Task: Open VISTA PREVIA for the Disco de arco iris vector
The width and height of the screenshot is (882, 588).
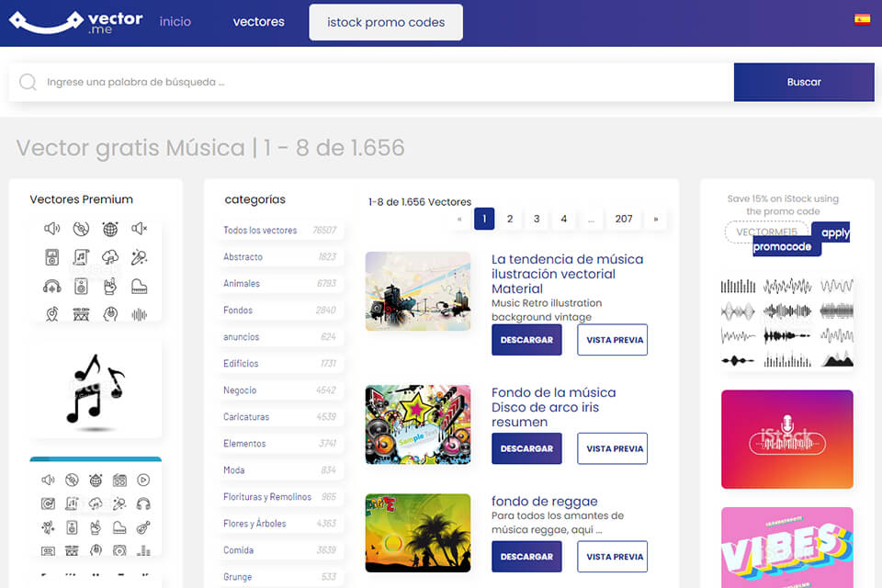Action: [612, 448]
